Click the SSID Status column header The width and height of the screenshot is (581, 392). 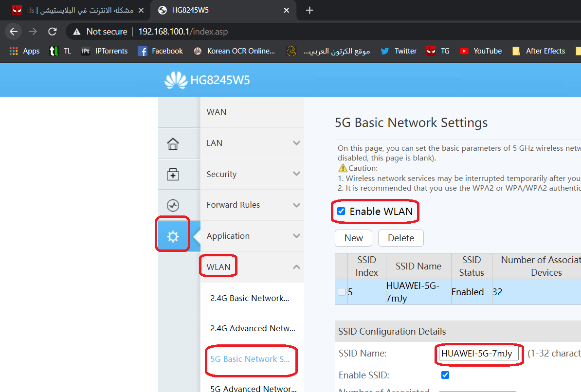point(472,266)
